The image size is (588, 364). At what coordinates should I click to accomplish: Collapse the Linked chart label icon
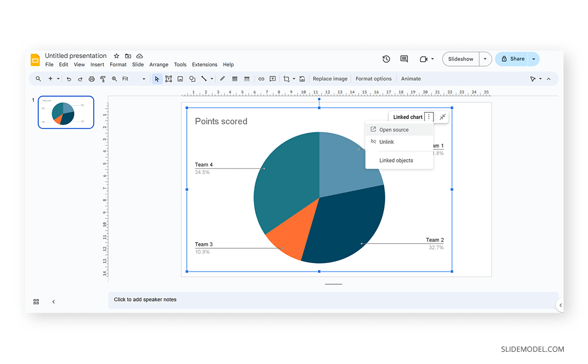(442, 117)
